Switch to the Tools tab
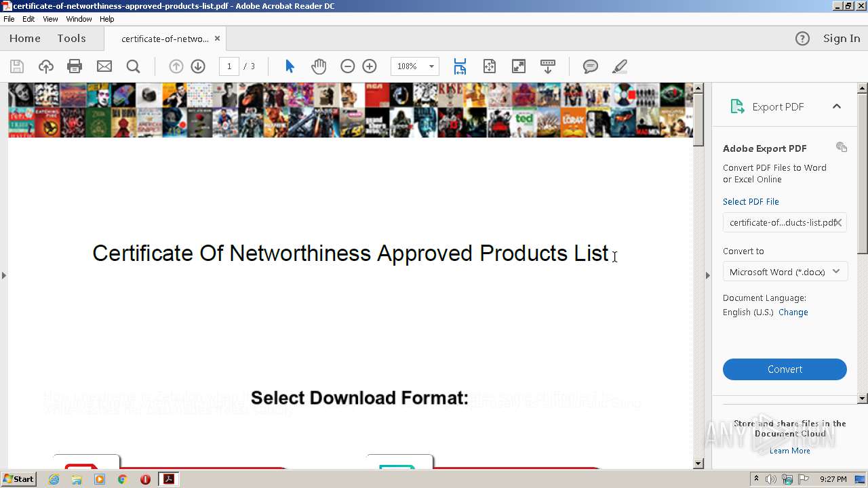This screenshot has width=868, height=488. 71,39
